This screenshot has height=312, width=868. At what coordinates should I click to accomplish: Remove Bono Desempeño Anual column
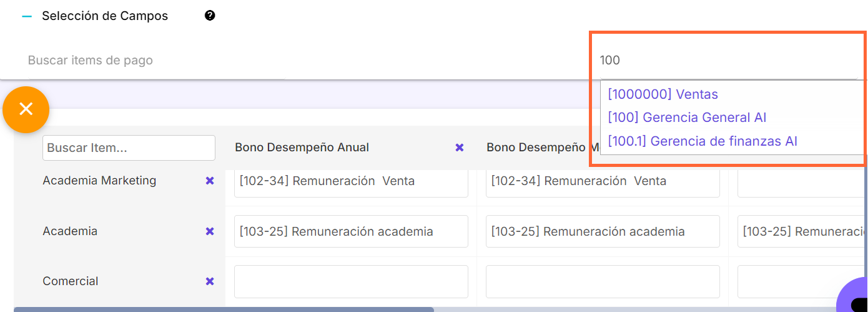[x=460, y=148]
